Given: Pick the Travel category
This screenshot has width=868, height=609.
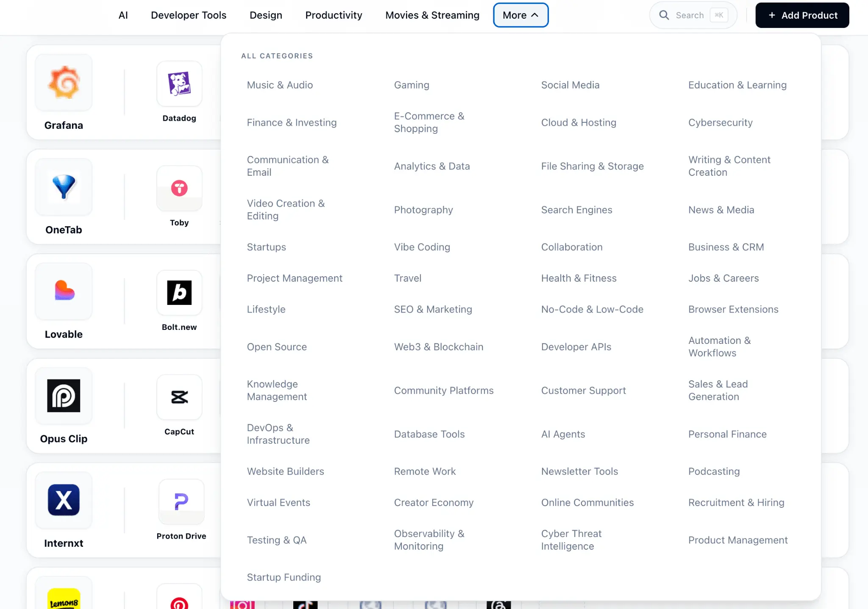Looking at the screenshot, I should 408,278.
